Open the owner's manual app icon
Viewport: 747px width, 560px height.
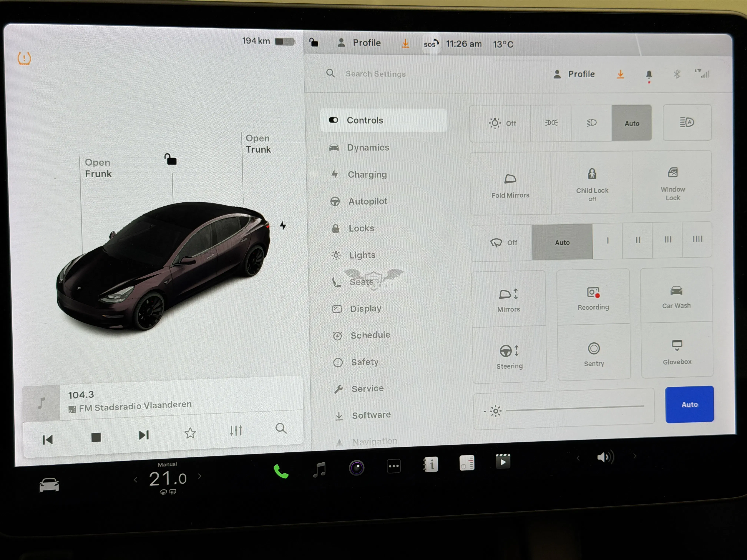431,464
